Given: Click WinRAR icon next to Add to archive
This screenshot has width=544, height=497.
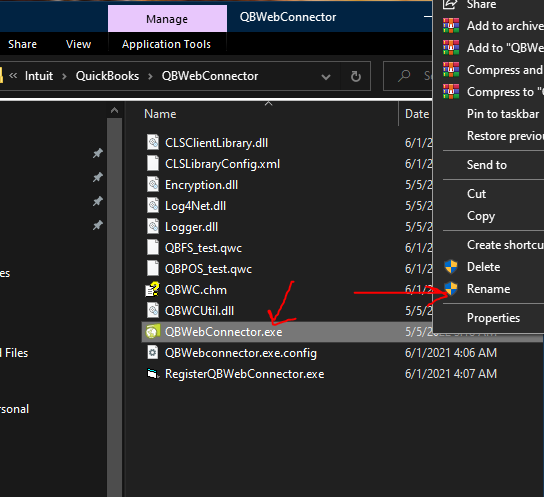Looking at the screenshot, I should 451,26.
